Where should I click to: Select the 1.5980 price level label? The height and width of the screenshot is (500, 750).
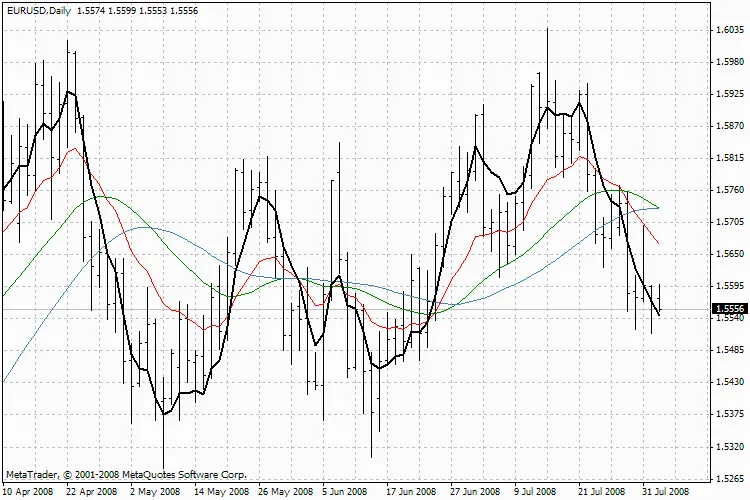730,62
